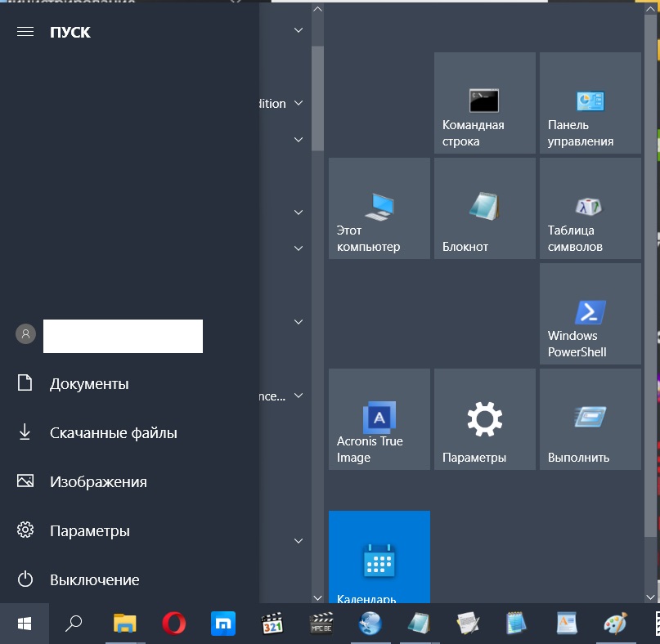Open the Таблица символов tile

(590, 208)
